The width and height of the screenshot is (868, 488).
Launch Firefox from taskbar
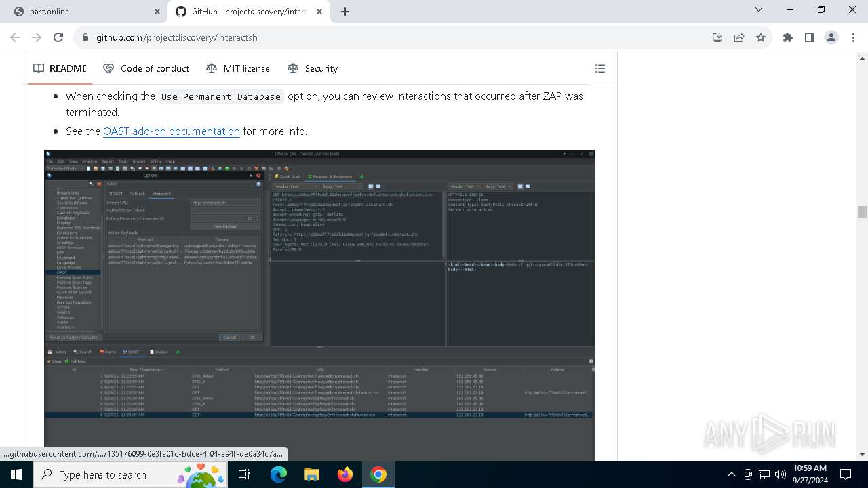click(345, 474)
